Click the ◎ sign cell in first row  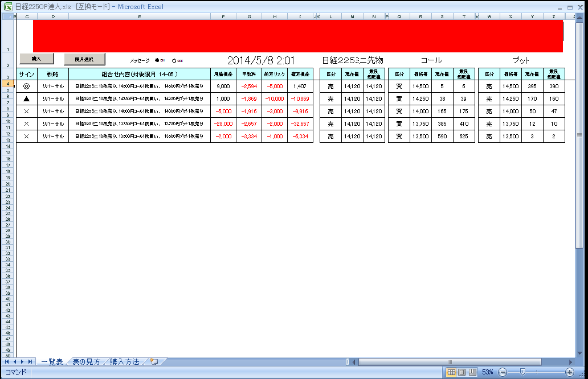click(x=27, y=86)
